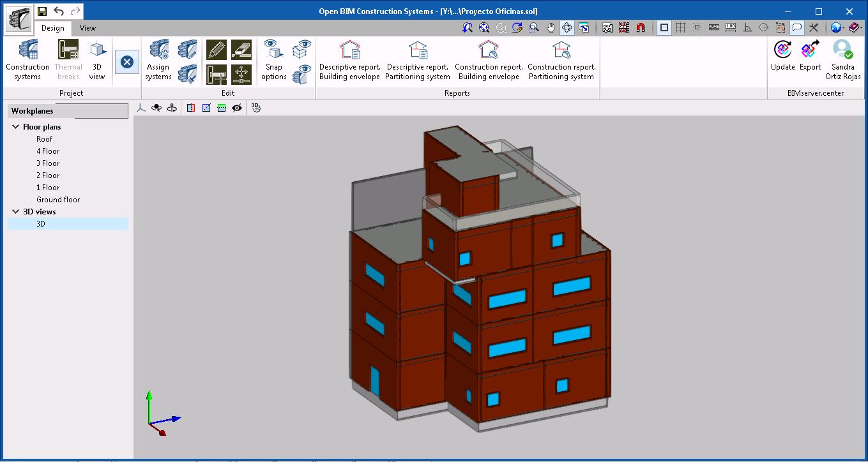The width and height of the screenshot is (868, 462).
Task: Collapse the Floor plans tree section
Action: [15, 126]
